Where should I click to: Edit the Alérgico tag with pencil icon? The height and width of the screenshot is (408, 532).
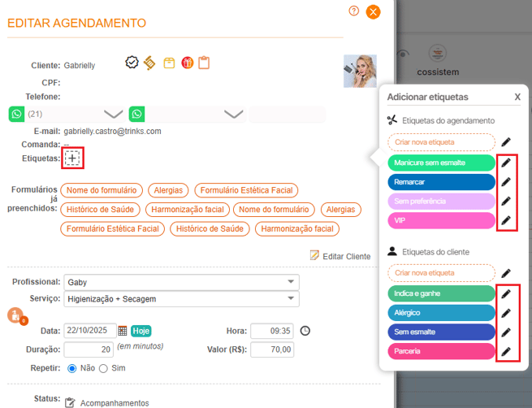pyautogui.click(x=506, y=313)
